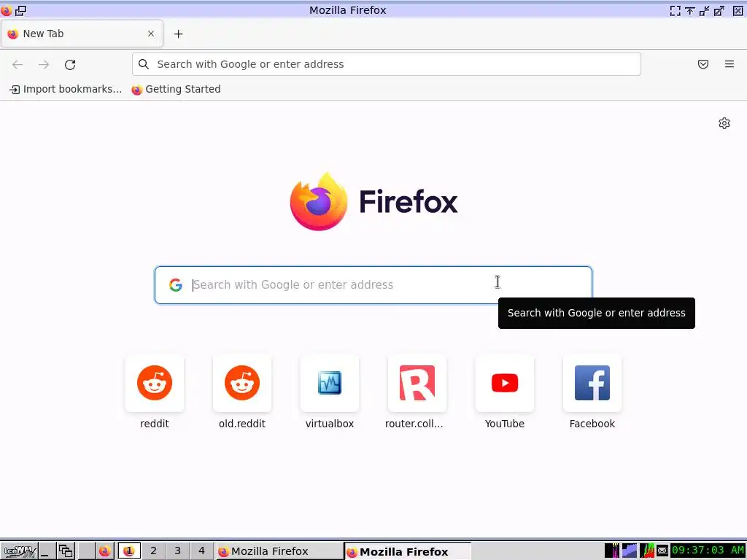Switch to workspace 4
Image resolution: width=747 pixels, height=560 pixels.
click(x=201, y=551)
